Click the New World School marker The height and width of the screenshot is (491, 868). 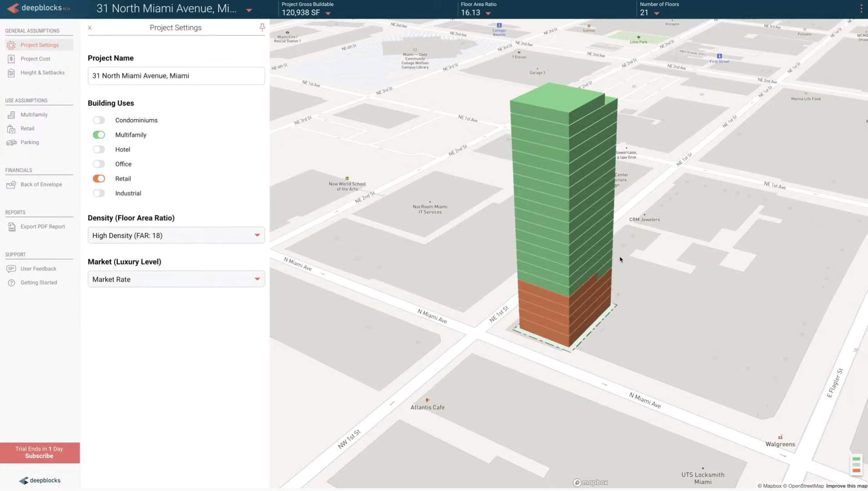347,178
